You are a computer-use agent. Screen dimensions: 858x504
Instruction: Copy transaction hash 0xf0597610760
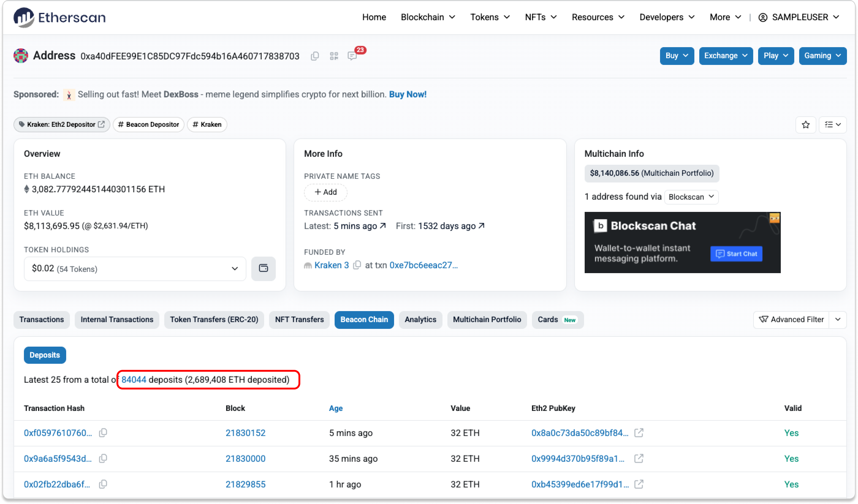pos(103,433)
